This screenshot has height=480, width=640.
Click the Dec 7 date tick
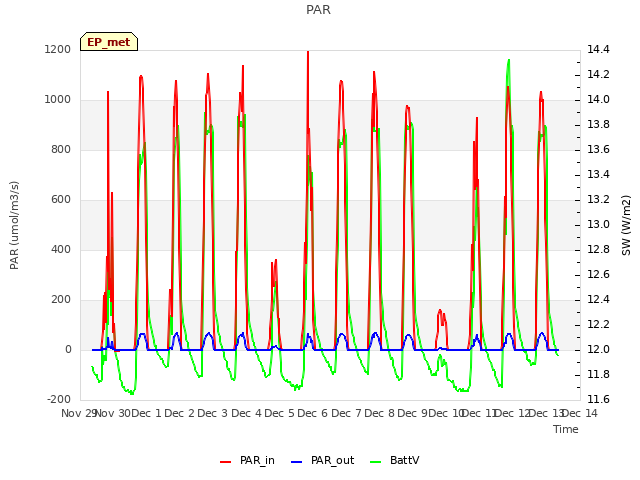tap(346, 413)
